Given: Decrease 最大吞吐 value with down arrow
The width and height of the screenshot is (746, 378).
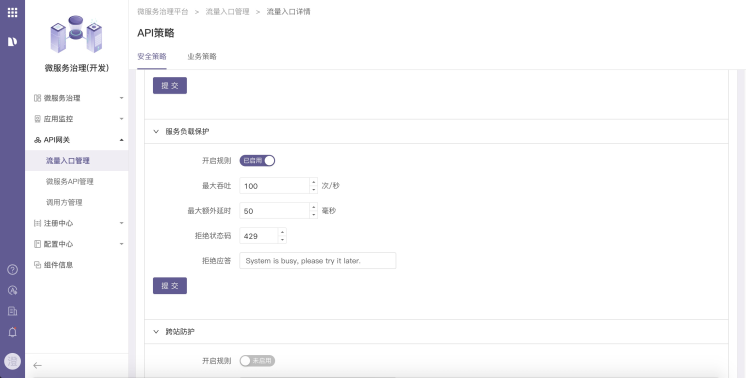Looking at the screenshot, I should (x=314, y=190).
